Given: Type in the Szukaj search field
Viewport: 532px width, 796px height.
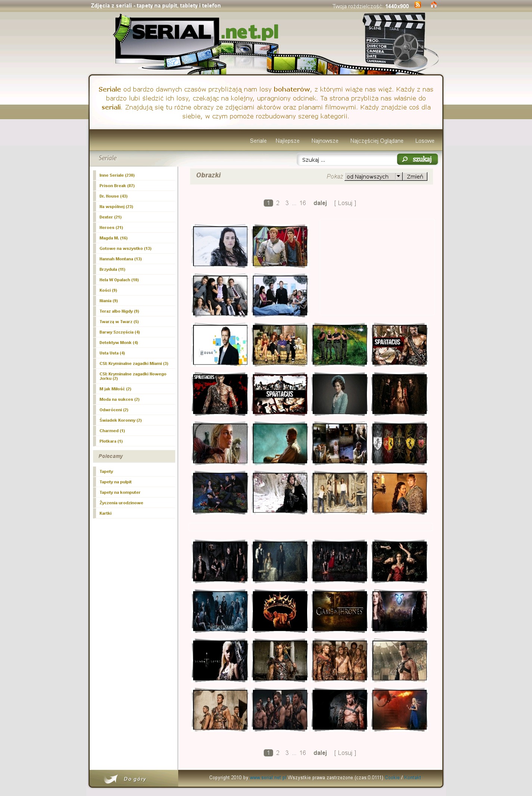Looking at the screenshot, I should coord(347,160).
